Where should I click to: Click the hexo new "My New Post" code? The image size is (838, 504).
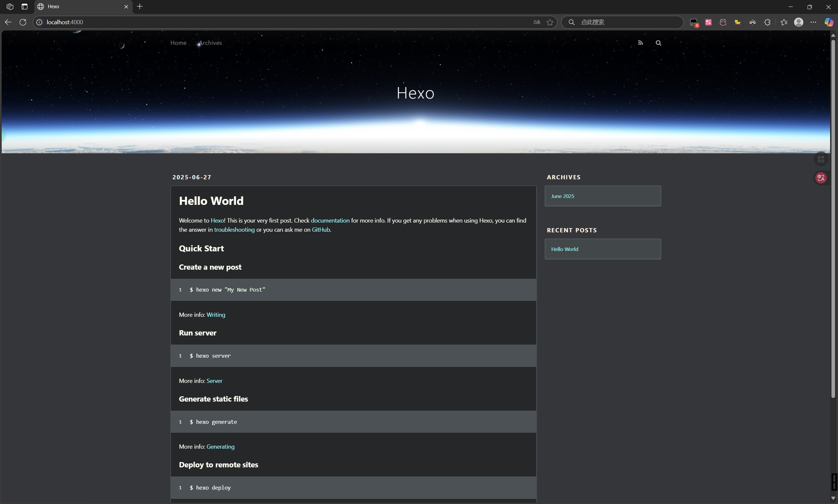[x=227, y=290]
